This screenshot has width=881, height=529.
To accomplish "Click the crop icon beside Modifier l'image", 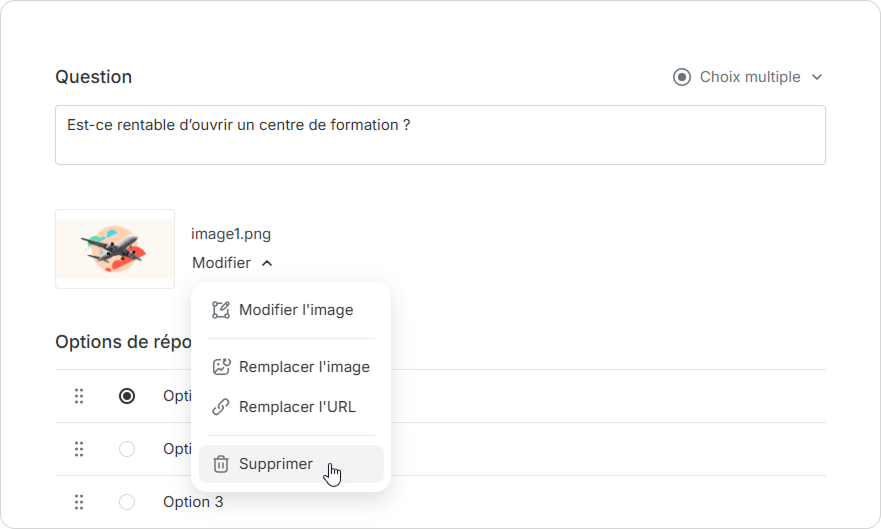I will point(221,310).
